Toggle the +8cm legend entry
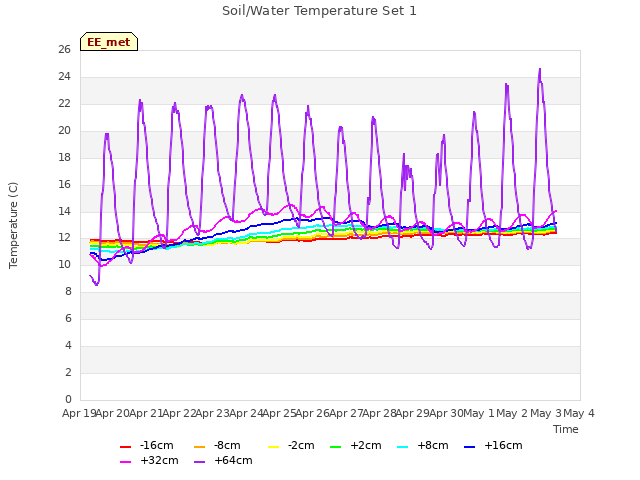Screen dimensions: 640x480 tap(422, 445)
